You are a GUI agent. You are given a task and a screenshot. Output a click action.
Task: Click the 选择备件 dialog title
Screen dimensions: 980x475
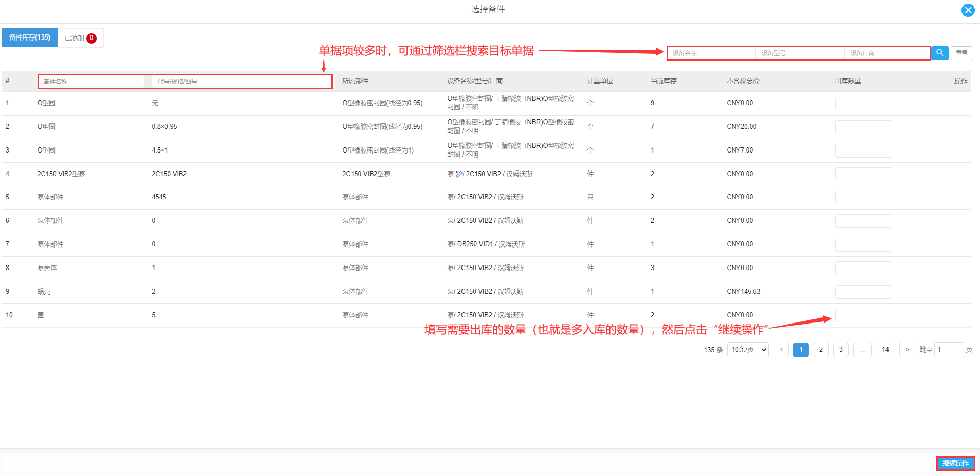(x=488, y=9)
